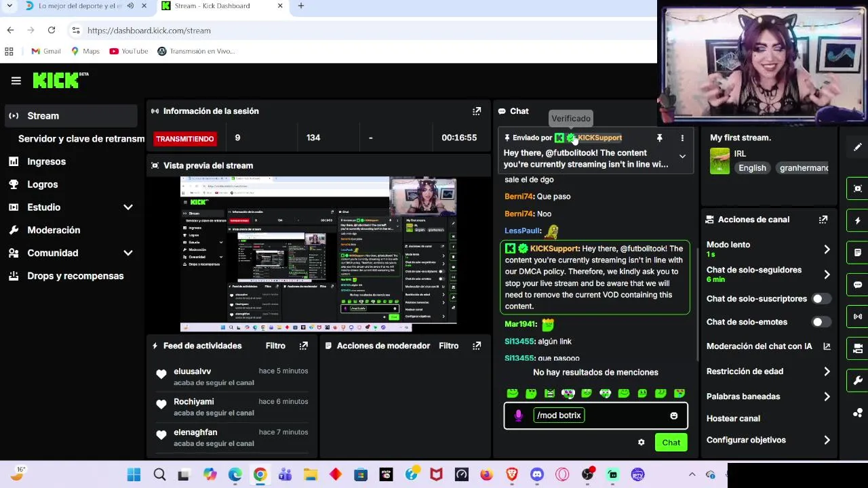Click the wrench tools sidebar icon
Screen dimensions: 868x488
(858, 381)
